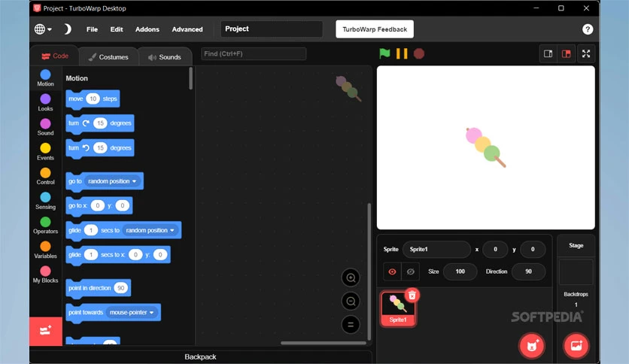Click the point in direction 90 value
The height and width of the screenshot is (364, 629).
120,288
